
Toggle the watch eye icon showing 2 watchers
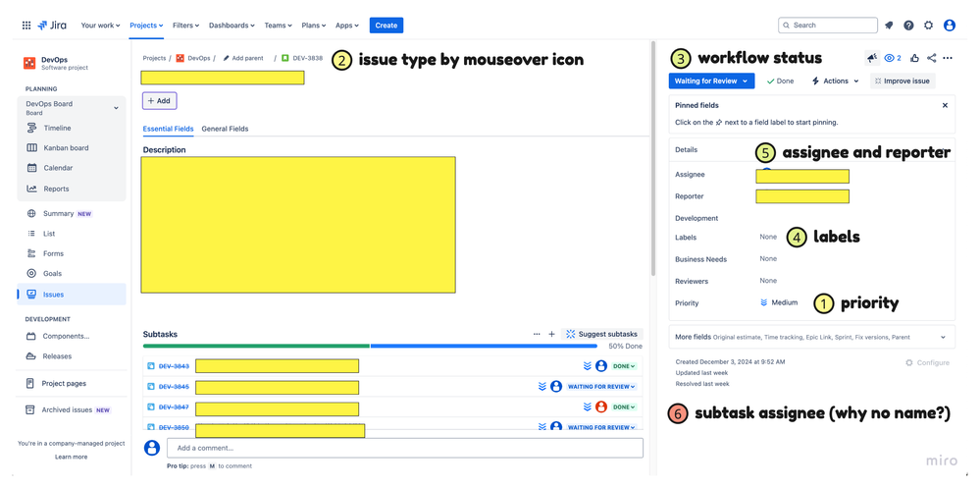[x=893, y=58]
